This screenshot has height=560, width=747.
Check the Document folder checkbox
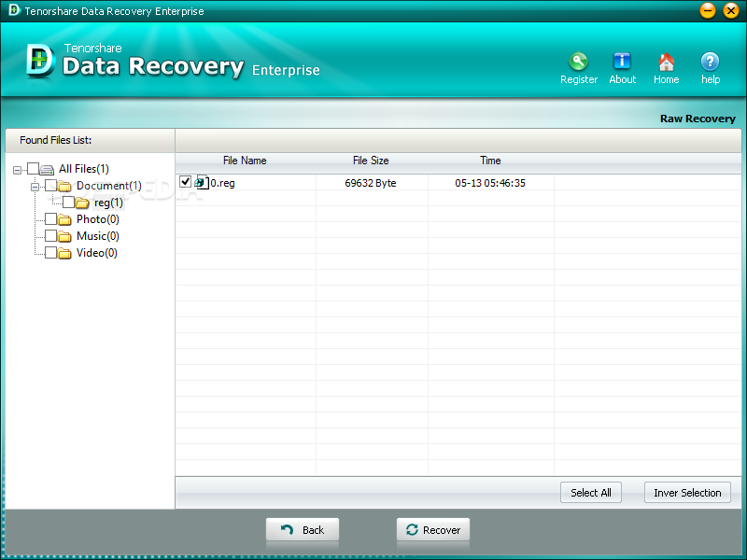[x=50, y=185]
